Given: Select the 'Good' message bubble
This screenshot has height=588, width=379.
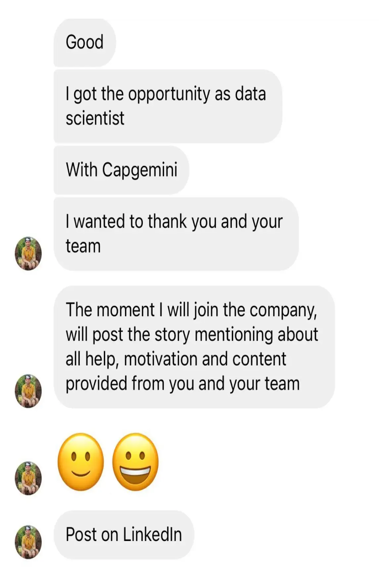Looking at the screenshot, I should pyautogui.click(x=85, y=42).
